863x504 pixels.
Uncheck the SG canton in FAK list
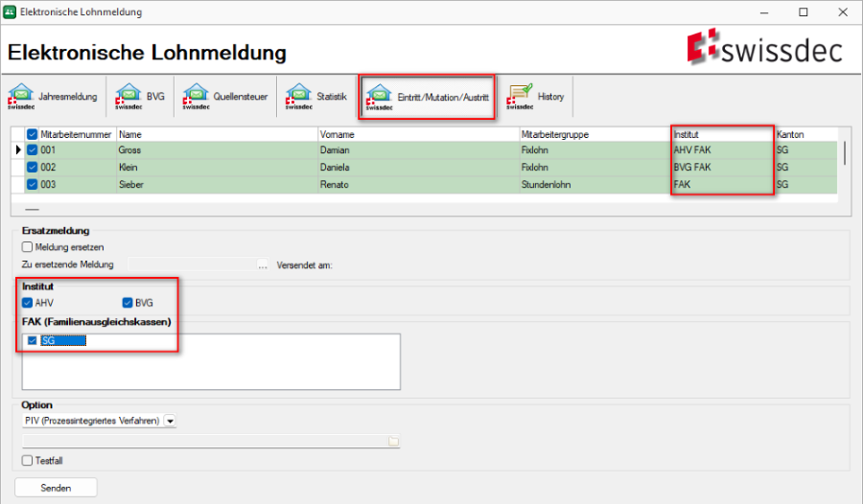(34, 341)
